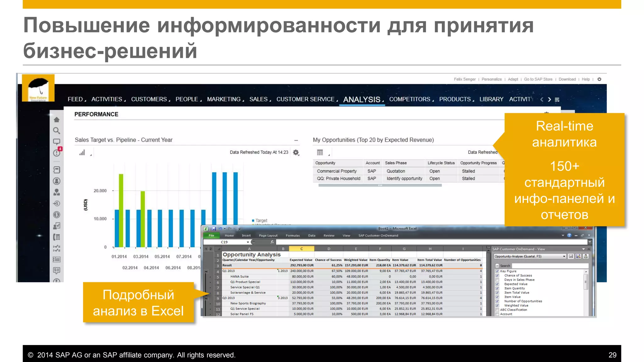This screenshot has height=362, width=644.
Task: Open the COMPETITORS navigation menu
Action: [x=410, y=99]
